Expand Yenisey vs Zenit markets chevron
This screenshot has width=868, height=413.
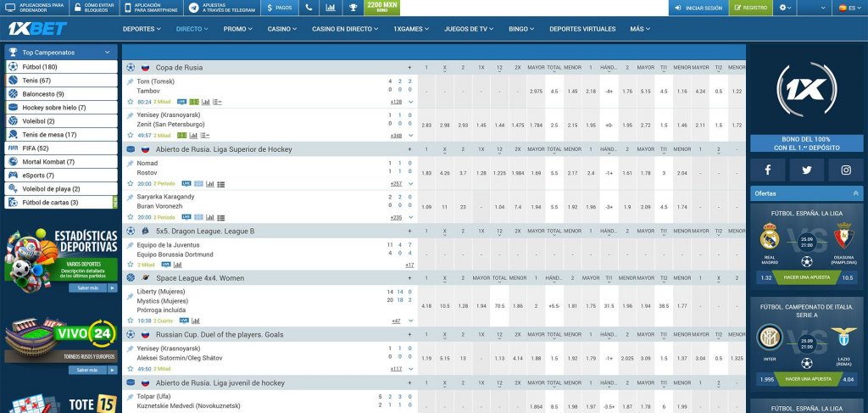tap(411, 136)
